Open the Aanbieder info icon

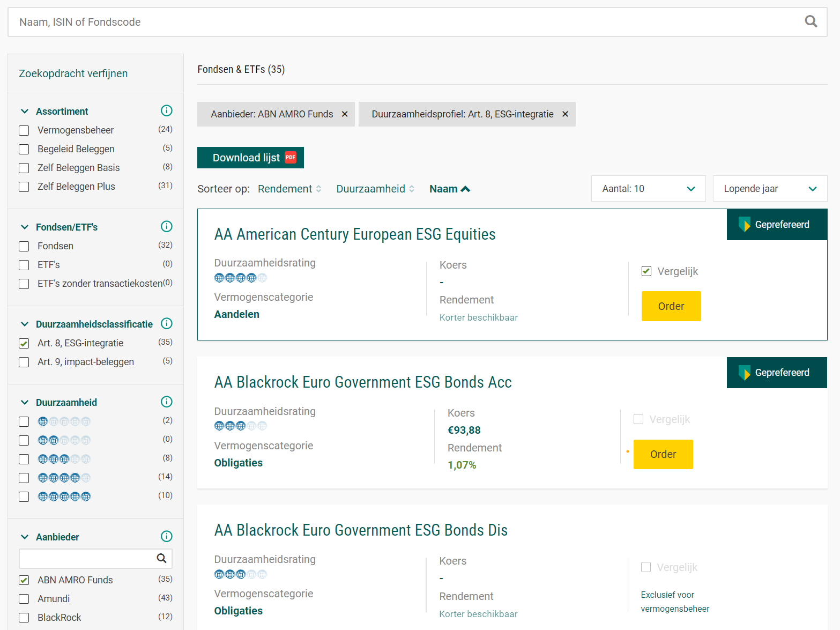[167, 536]
